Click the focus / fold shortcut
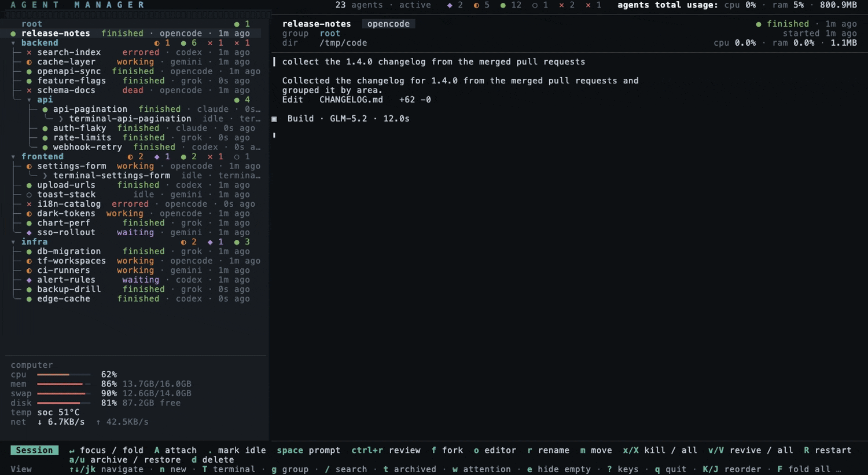Viewport: 868px width, 475px height. [x=106, y=450]
